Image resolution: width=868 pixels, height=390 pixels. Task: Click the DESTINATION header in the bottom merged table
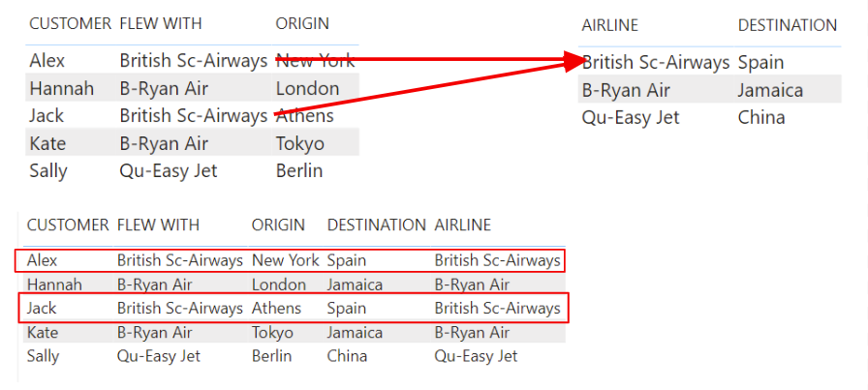(x=376, y=225)
